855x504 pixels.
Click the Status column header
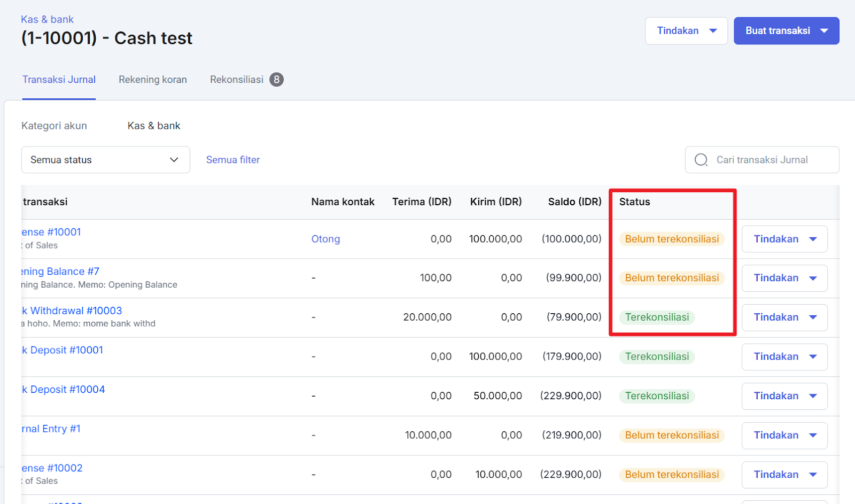click(x=634, y=201)
